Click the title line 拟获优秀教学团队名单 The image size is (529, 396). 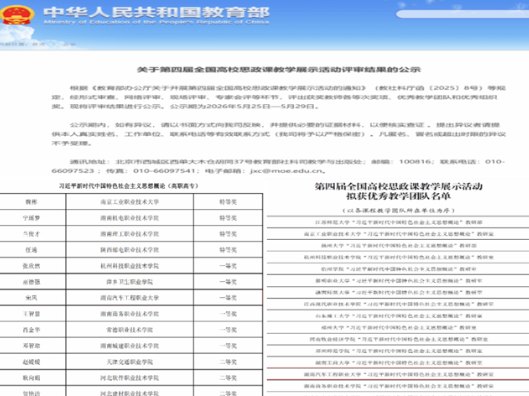tap(398, 196)
